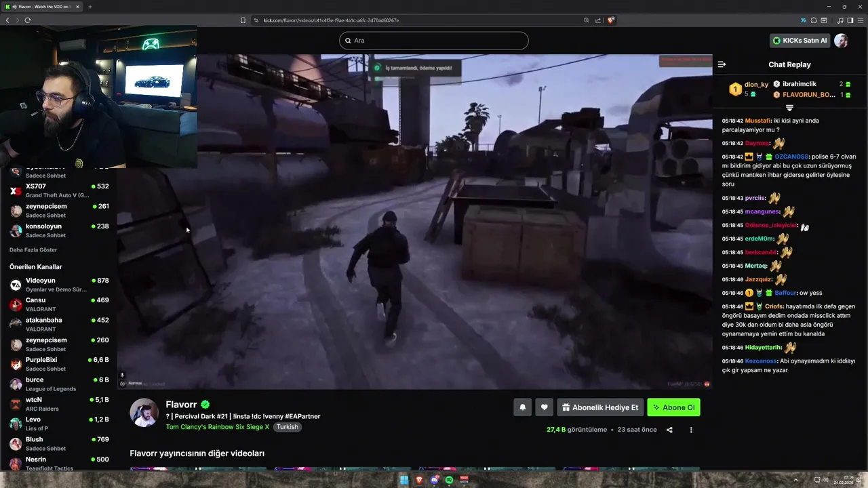
Task: Select the Flavorr - Watch the VOD tab
Action: coord(42,7)
